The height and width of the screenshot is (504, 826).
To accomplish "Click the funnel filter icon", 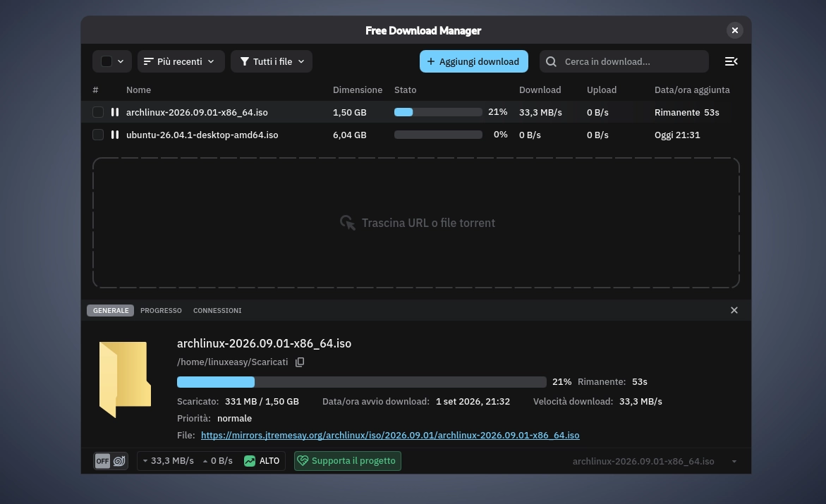I will [x=245, y=61].
